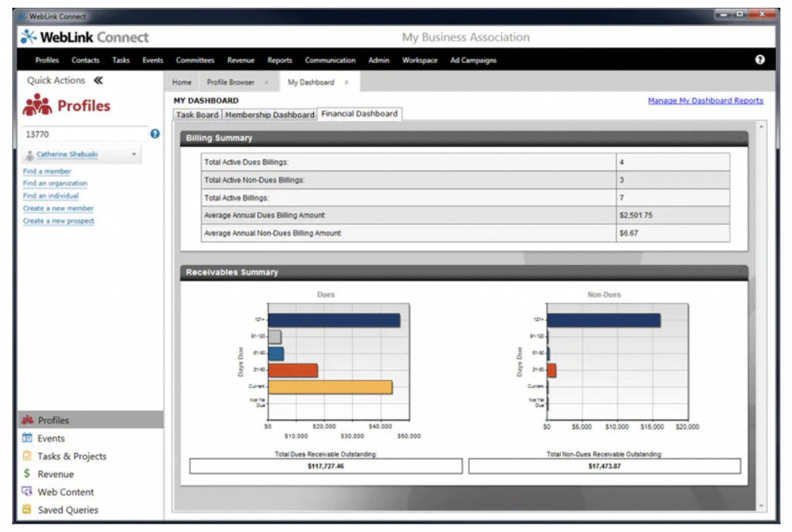Click the green Revenue dollar icon
This screenshot has width=792, height=532.
pyautogui.click(x=26, y=473)
